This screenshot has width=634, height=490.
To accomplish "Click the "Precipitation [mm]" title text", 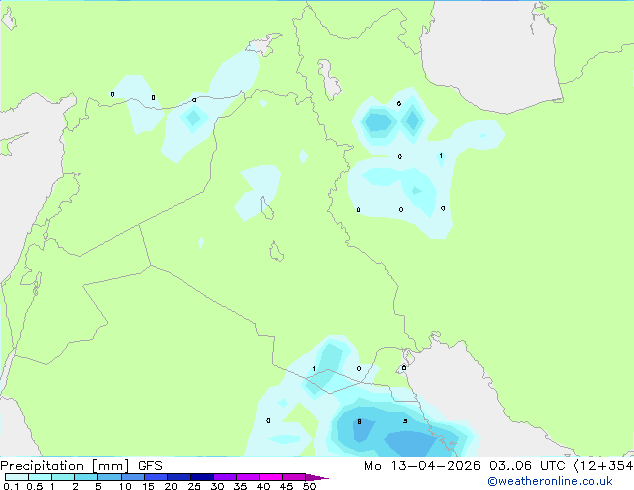I will point(64,466).
